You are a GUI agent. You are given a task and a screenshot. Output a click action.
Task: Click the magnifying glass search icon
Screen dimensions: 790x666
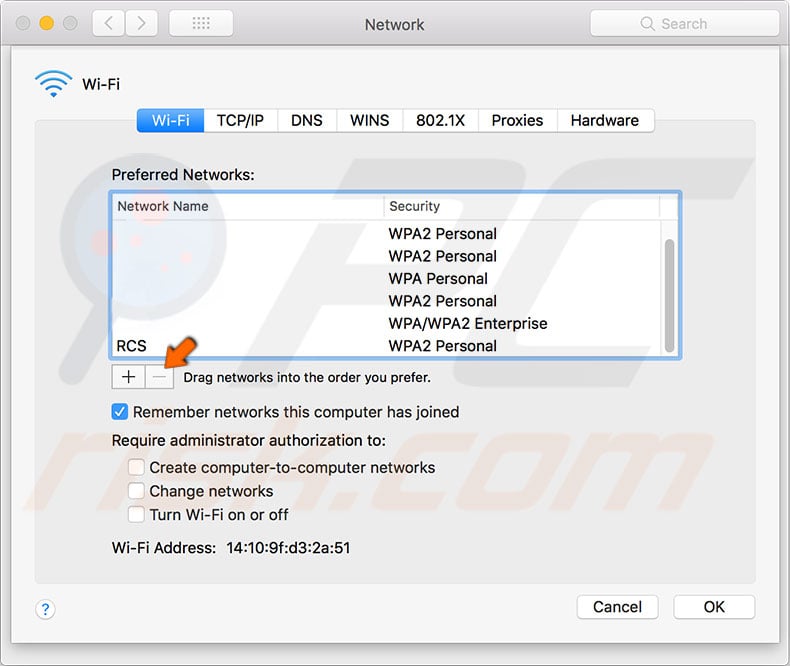coord(647,24)
